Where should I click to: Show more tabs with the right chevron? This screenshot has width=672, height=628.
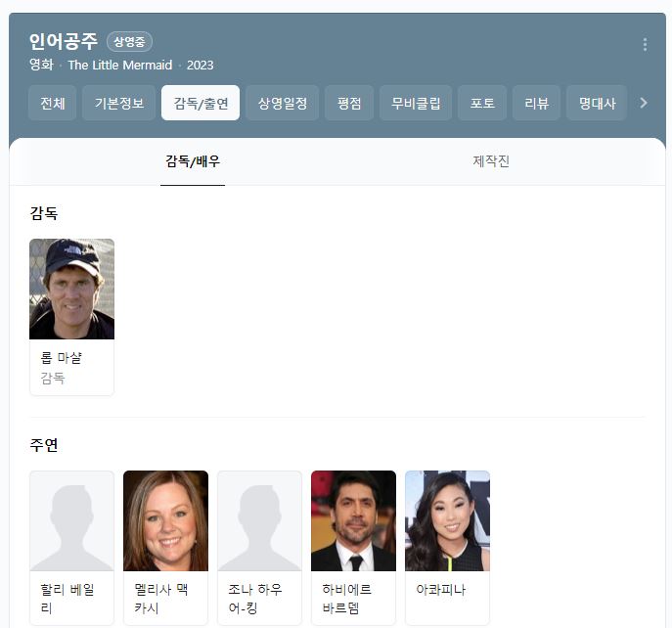click(644, 103)
